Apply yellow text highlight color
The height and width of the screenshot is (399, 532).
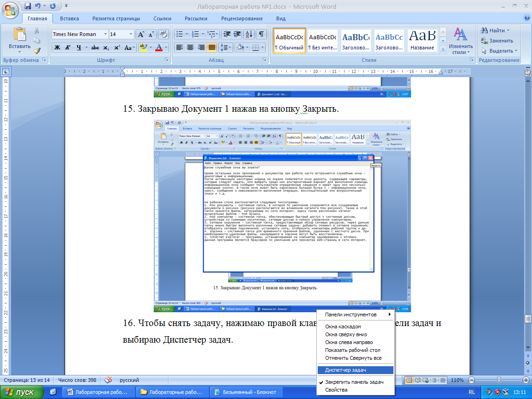(x=143, y=48)
